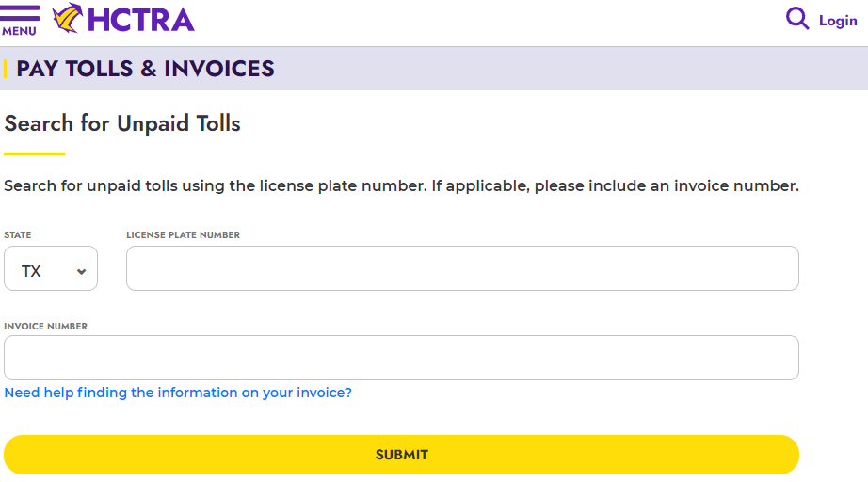868x482 pixels.
Task: Click the unpaid tolls search description text
Action: coord(401,186)
